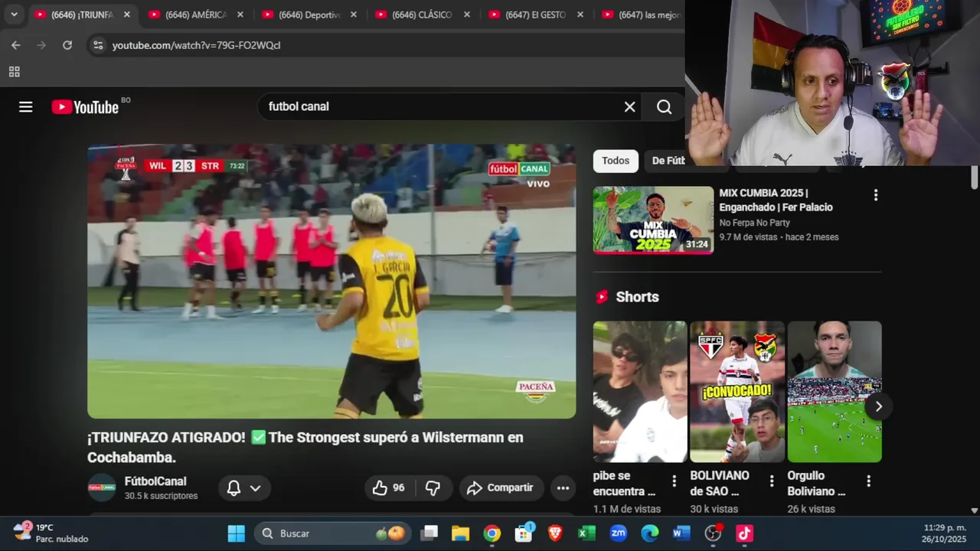The height and width of the screenshot is (551, 980).
Task: Expand the subscription notification chevron
Action: click(256, 488)
